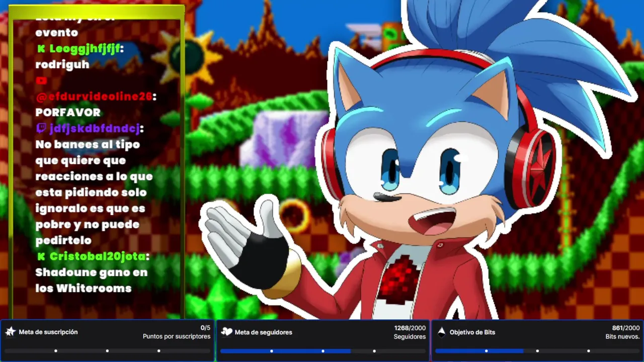Image resolution: width=644 pixels, height=362 pixels.
Task: Select username @efdurvideoline26 in chat
Action: pos(96,97)
